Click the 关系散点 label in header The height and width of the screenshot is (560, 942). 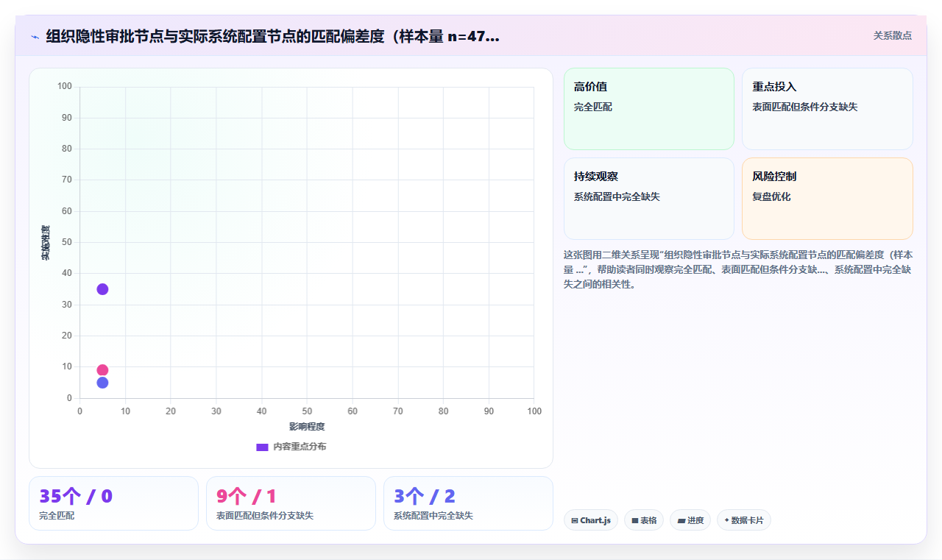pos(892,35)
